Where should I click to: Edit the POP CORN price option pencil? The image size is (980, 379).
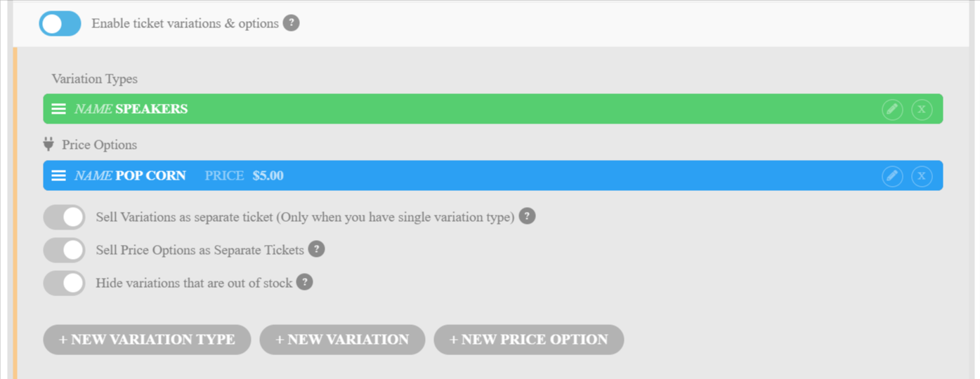(x=892, y=176)
